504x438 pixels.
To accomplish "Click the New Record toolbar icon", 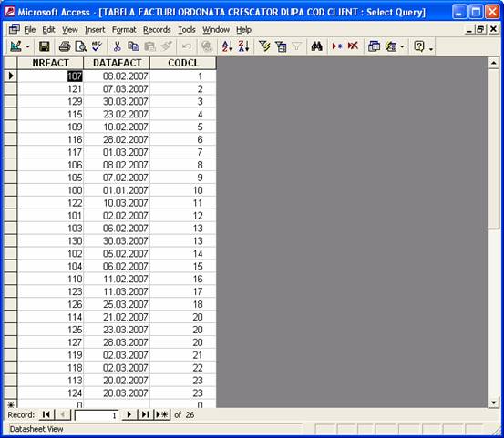I will (337, 46).
